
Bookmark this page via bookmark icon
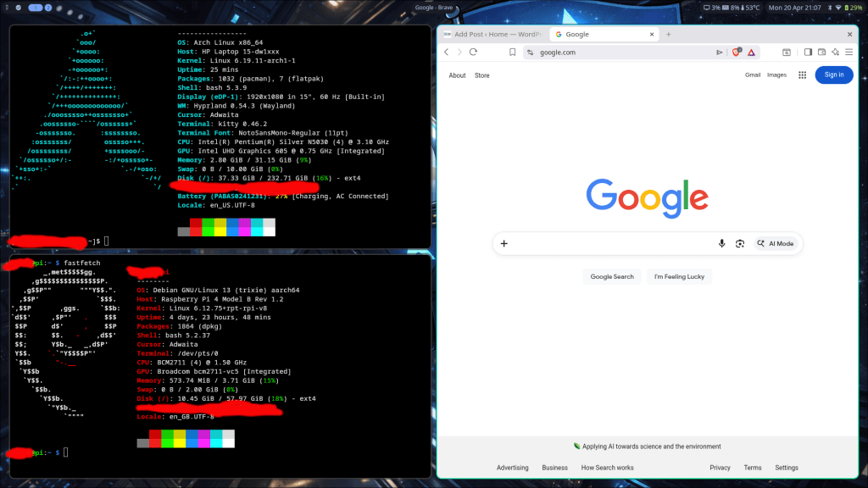(512, 52)
